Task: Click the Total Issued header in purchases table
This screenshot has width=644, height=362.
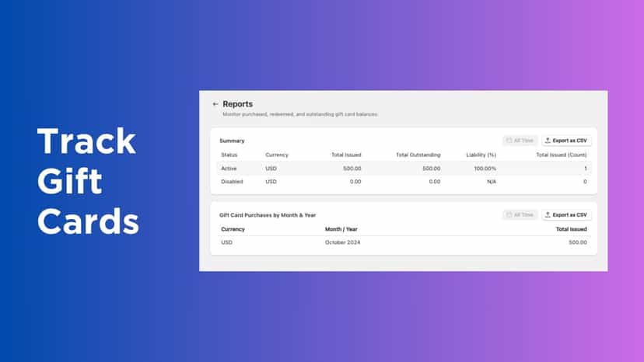Action: click(572, 229)
